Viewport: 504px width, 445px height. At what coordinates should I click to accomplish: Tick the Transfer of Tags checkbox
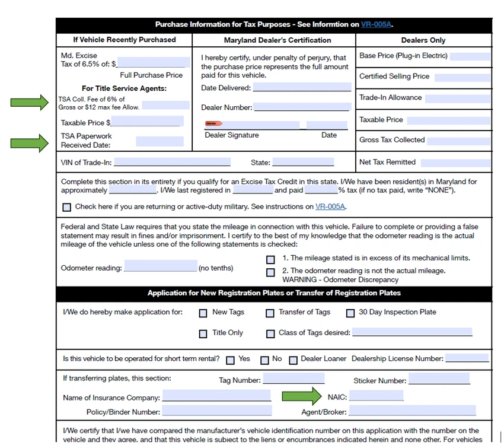[x=270, y=313]
